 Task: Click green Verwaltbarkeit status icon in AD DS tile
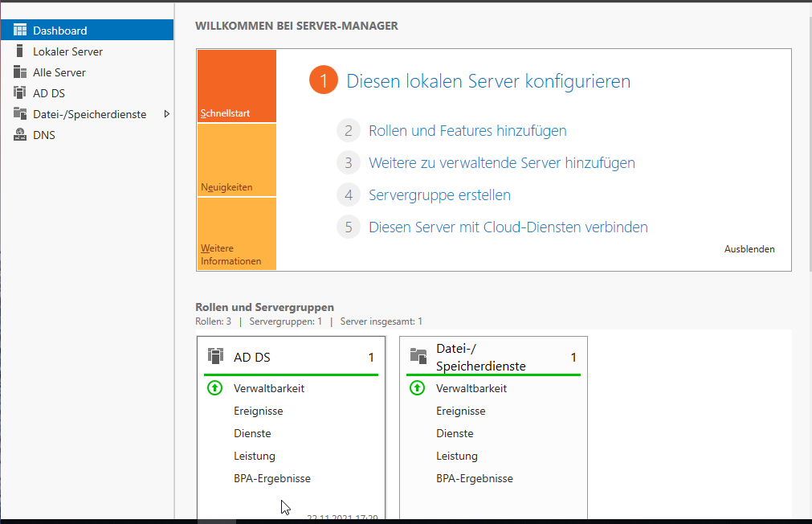(214, 388)
